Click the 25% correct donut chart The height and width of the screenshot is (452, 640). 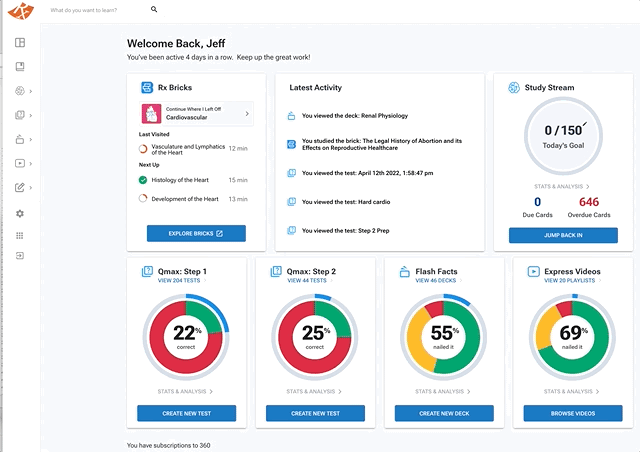[x=315, y=337]
